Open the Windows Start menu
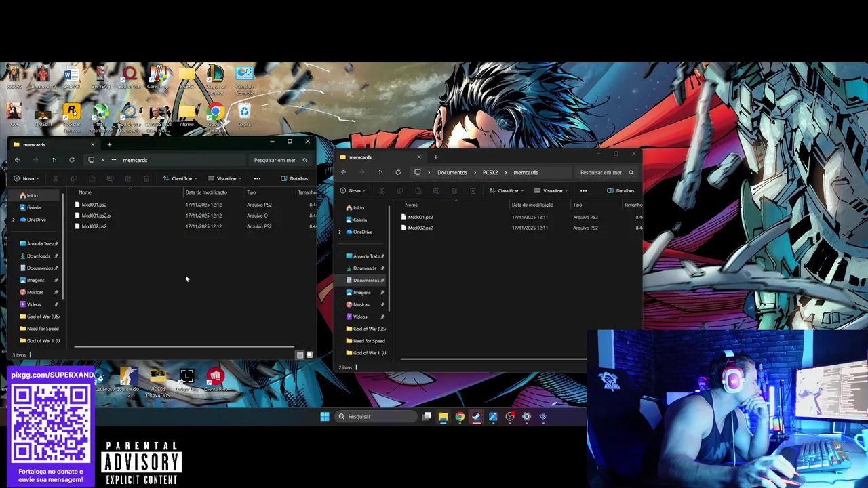The width and height of the screenshot is (868, 488). tap(325, 416)
